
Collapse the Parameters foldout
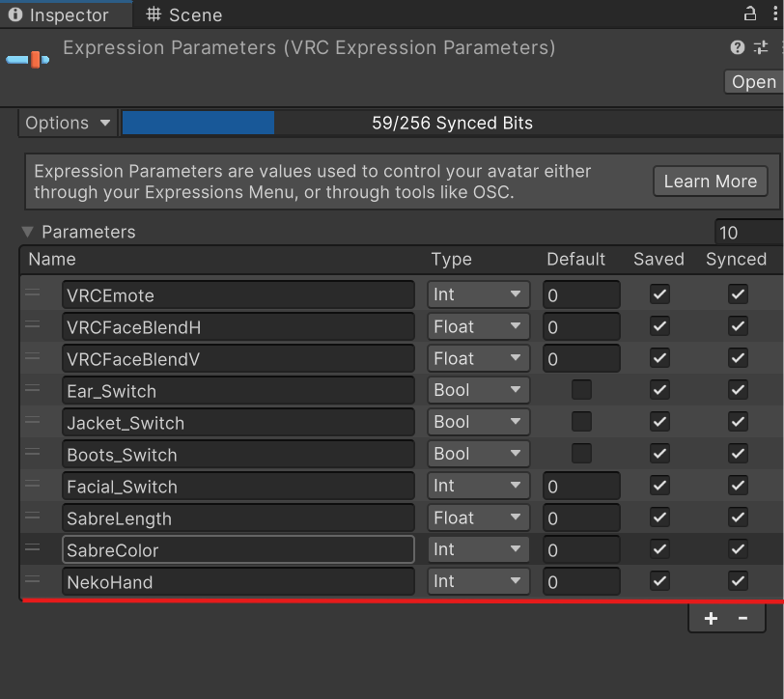point(27,232)
